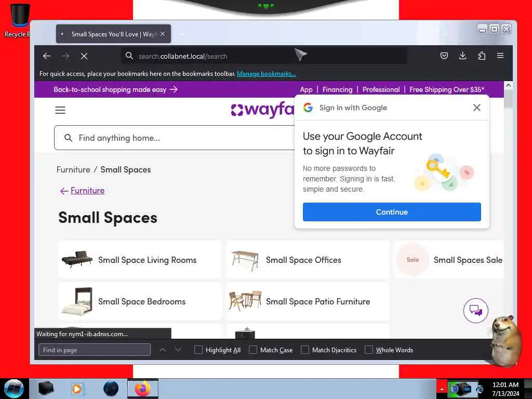This screenshot has width=532, height=399.
Task: Click the Sale badge circle
Action: tap(413, 260)
